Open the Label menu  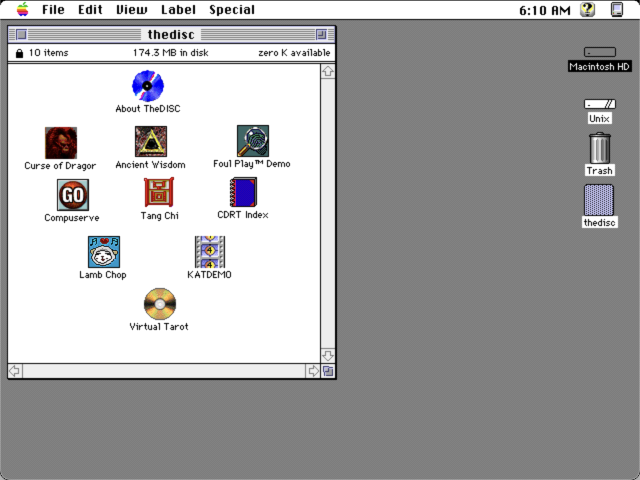coord(178,9)
